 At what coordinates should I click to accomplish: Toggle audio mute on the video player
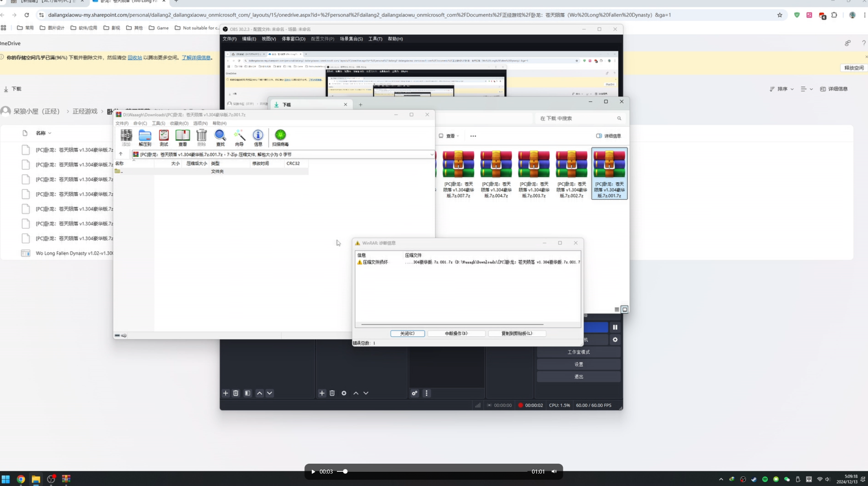coord(554,472)
